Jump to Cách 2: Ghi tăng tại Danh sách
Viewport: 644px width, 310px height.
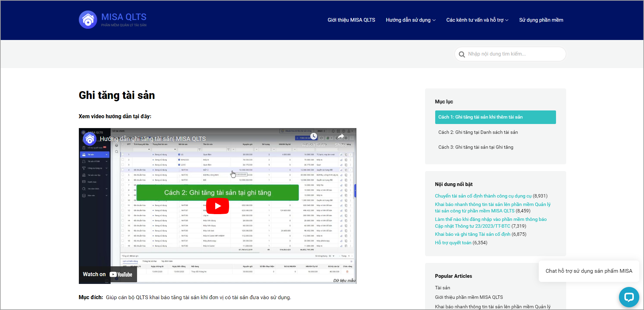(x=478, y=132)
